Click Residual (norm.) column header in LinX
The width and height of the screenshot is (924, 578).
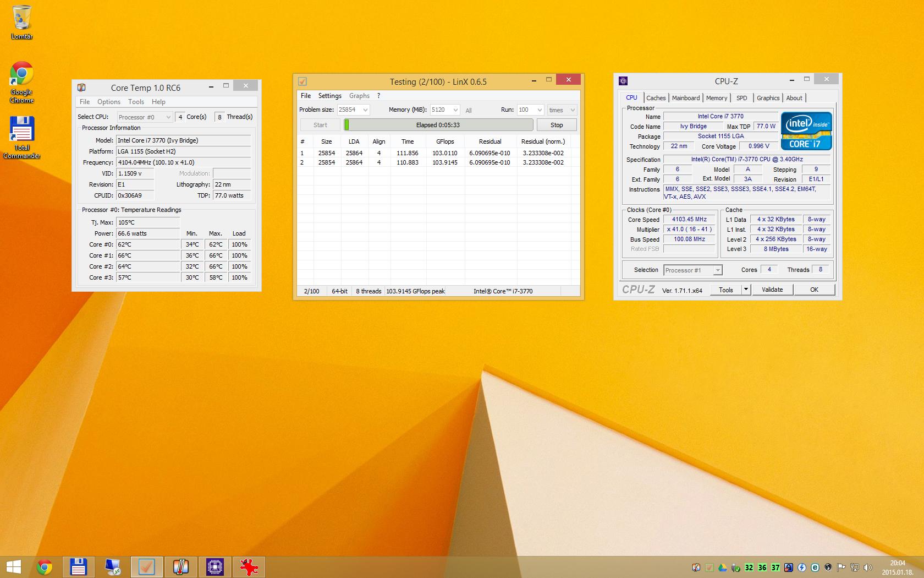pos(543,141)
